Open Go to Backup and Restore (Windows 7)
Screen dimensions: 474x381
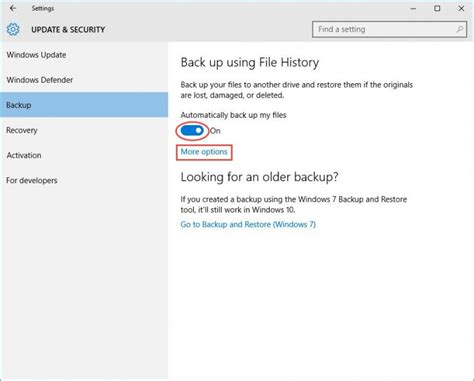click(x=248, y=224)
